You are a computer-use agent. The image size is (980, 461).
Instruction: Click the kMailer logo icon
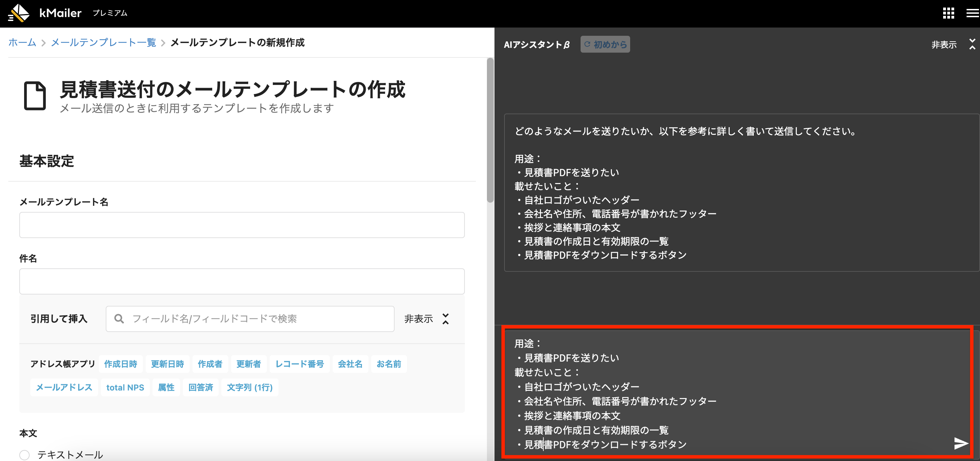click(x=19, y=13)
